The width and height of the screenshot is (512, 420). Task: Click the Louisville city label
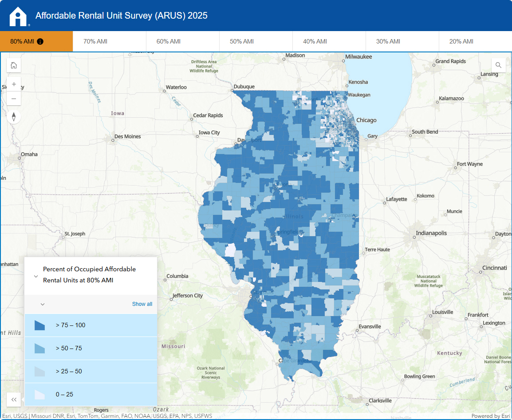pyautogui.click(x=442, y=312)
